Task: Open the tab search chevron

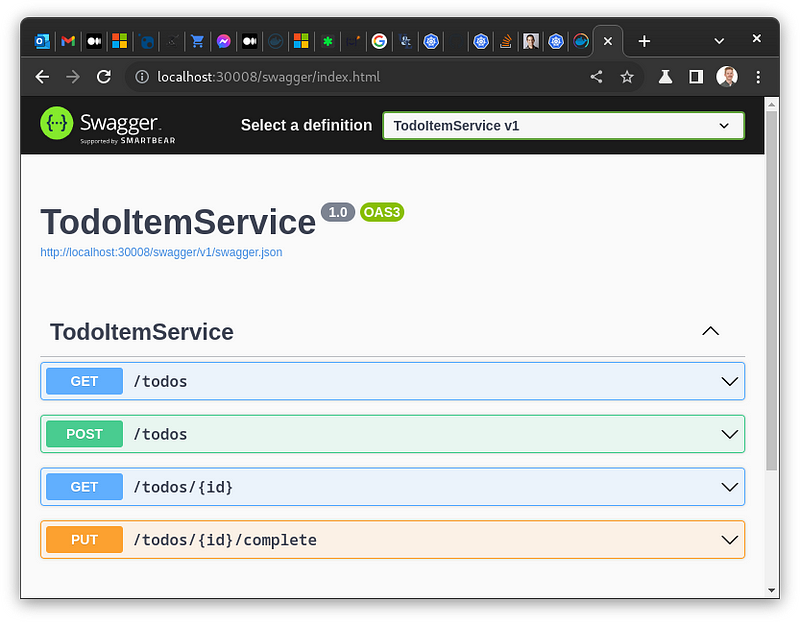Action: pyautogui.click(x=719, y=41)
